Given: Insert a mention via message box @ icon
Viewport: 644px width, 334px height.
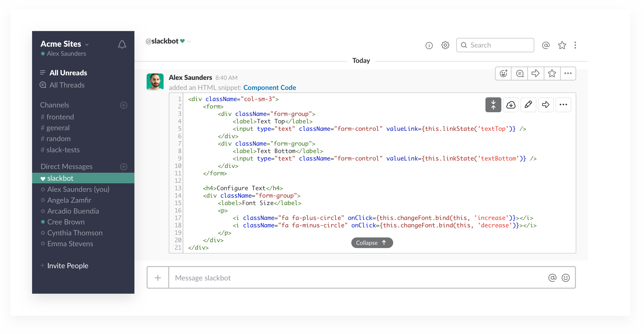Looking at the screenshot, I should click(x=553, y=278).
